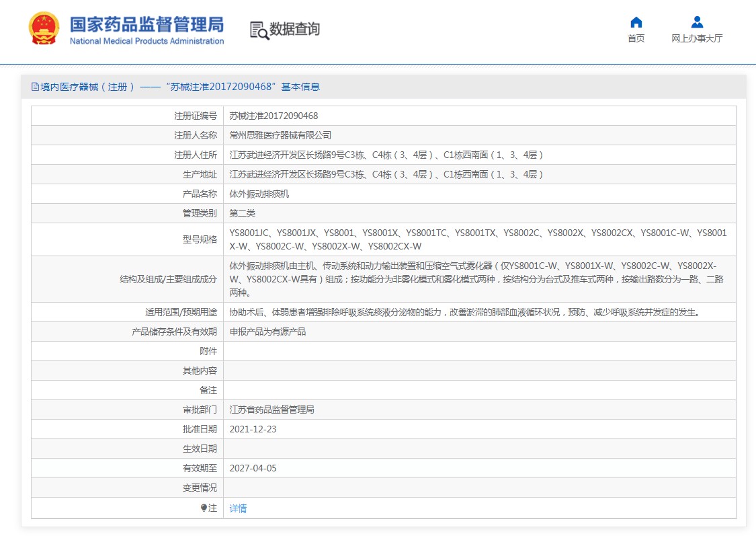Click the document icon before 境内医疗器械
This screenshot has height=540, width=756.
click(x=35, y=87)
